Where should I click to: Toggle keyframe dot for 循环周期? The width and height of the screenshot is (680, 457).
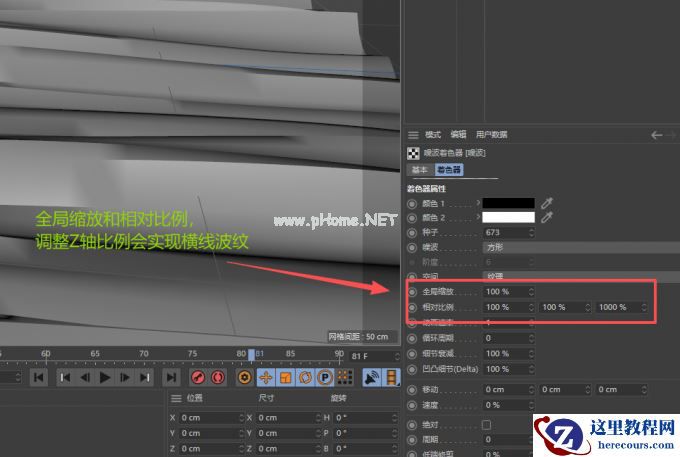pos(412,338)
